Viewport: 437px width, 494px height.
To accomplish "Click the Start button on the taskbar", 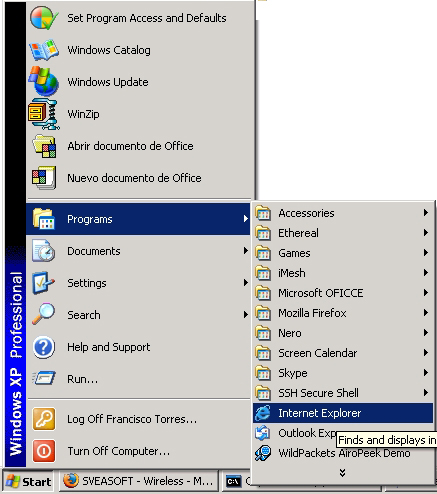I will (28, 482).
